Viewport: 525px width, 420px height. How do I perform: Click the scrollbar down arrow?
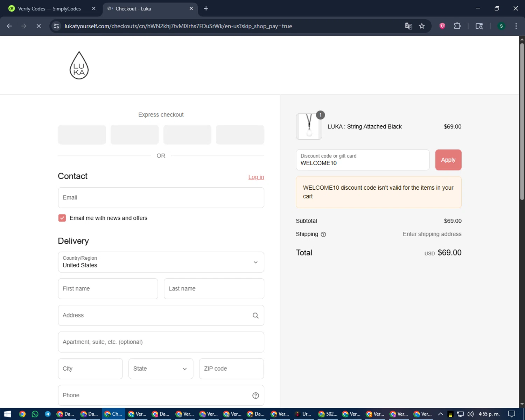pyautogui.click(x=522, y=404)
